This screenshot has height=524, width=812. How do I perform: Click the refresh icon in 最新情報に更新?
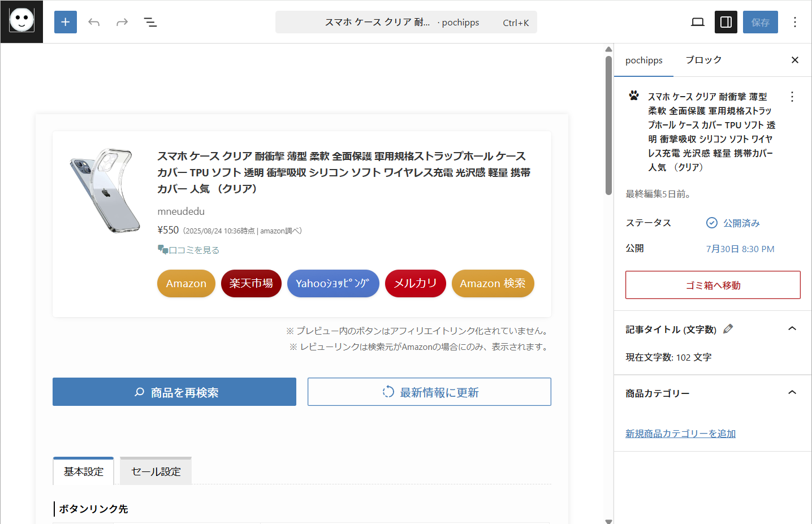(388, 392)
